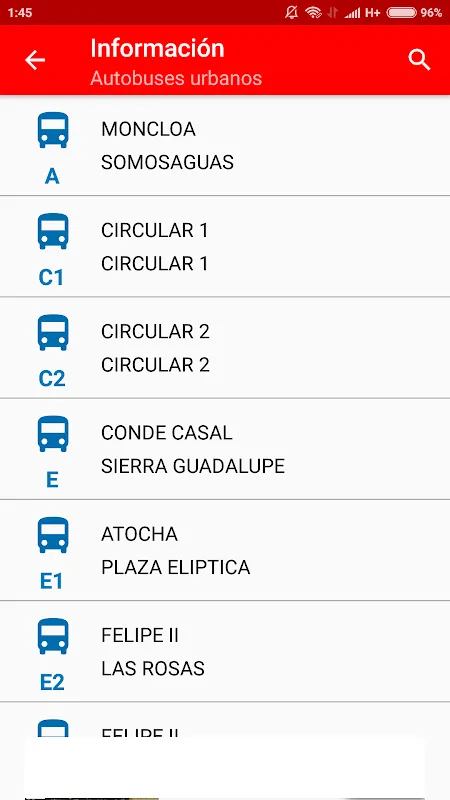
Task: Select the CIRCULAR 1 bus line
Action: coord(225,246)
